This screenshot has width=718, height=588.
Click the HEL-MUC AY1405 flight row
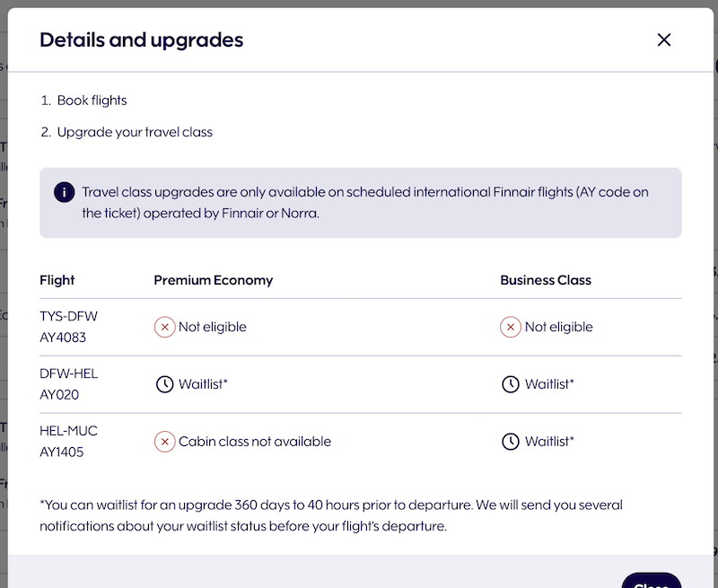(x=69, y=442)
